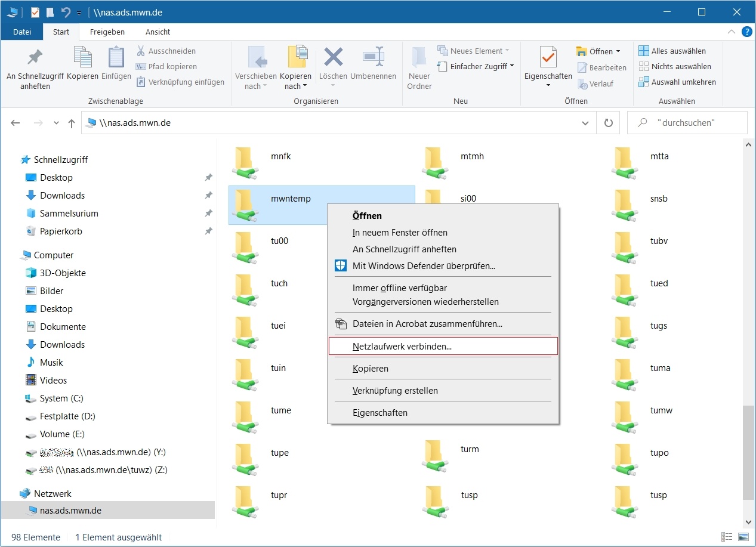Switch to large thumbnails view in status bar

(x=743, y=537)
